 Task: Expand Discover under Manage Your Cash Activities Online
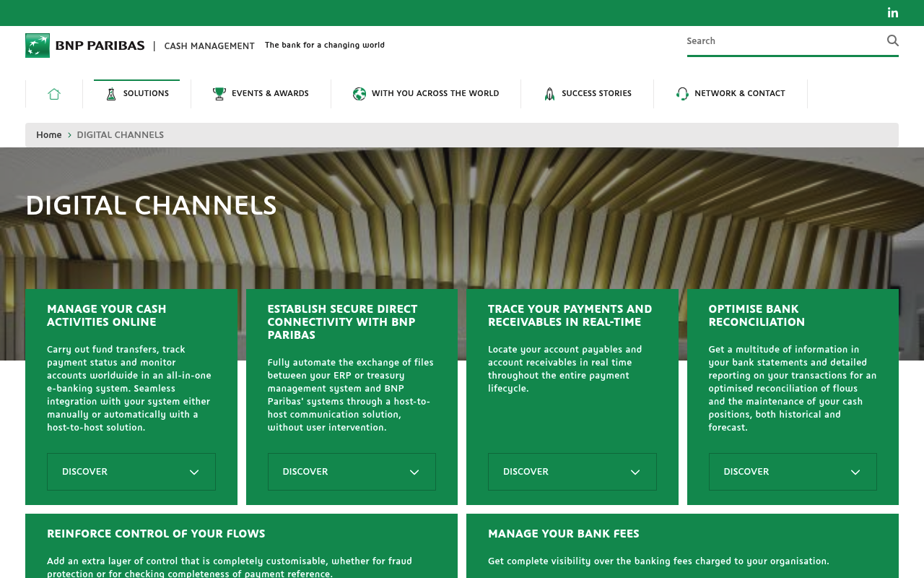[x=131, y=472]
